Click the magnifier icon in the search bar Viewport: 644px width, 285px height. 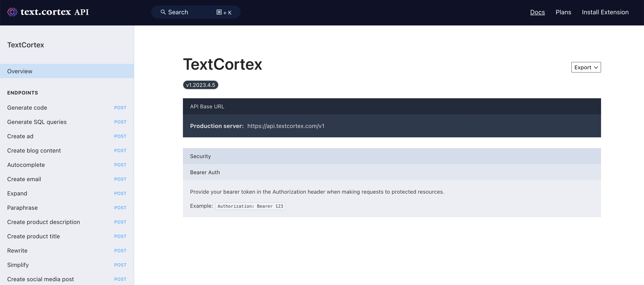pos(163,12)
